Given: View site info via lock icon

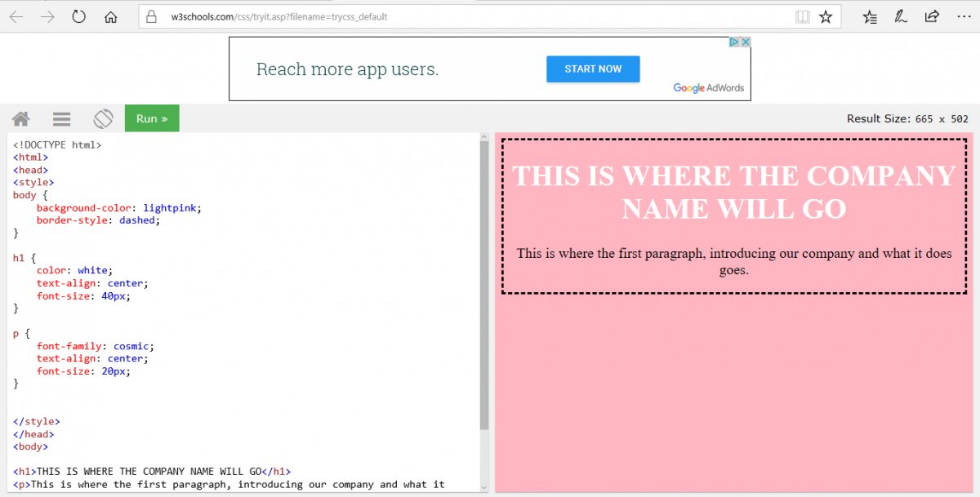Looking at the screenshot, I should click(x=149, y=16).
